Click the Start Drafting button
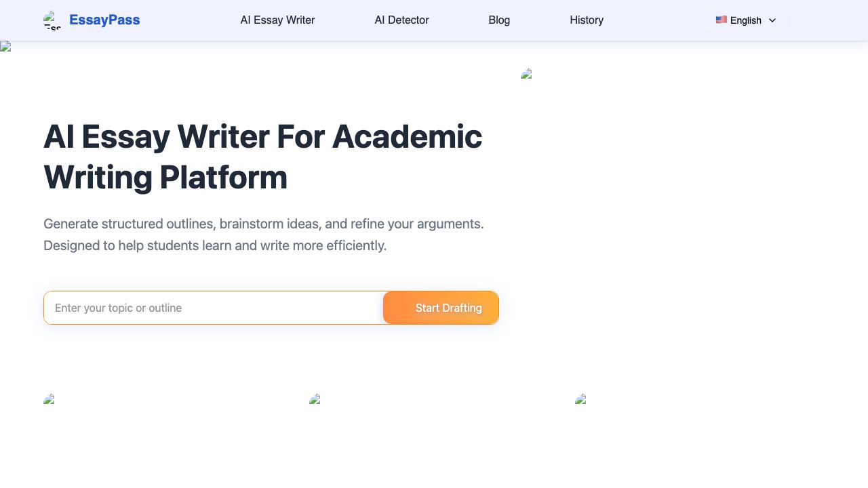The height and width of the screenshot is (488, 868). pyautogui.click(x=441, y=308)
